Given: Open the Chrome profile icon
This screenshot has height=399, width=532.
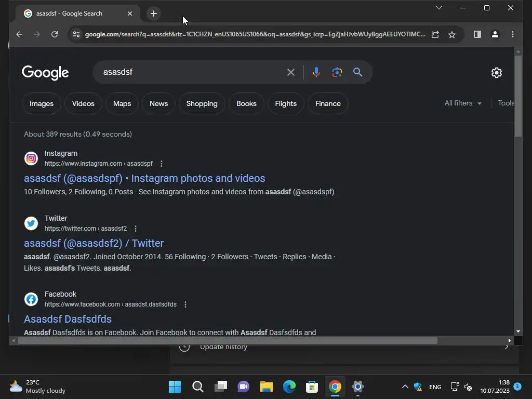Looking at the screenshot, I should (x=495, y=34).
